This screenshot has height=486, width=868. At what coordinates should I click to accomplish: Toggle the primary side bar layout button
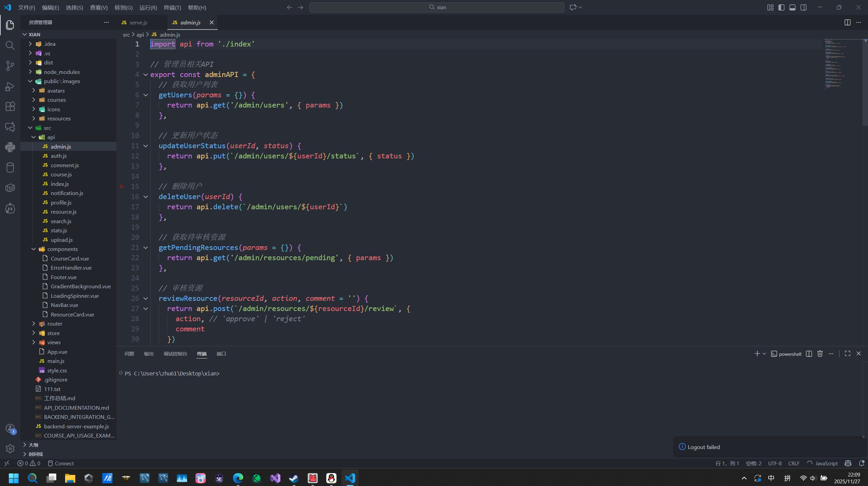[781, 7]
